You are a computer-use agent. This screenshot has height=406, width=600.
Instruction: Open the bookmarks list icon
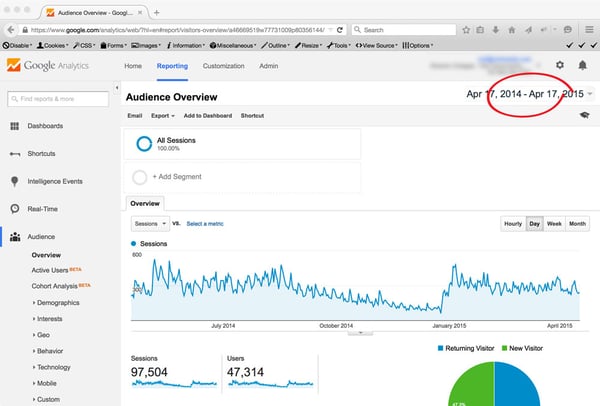(x=480, y=30)
